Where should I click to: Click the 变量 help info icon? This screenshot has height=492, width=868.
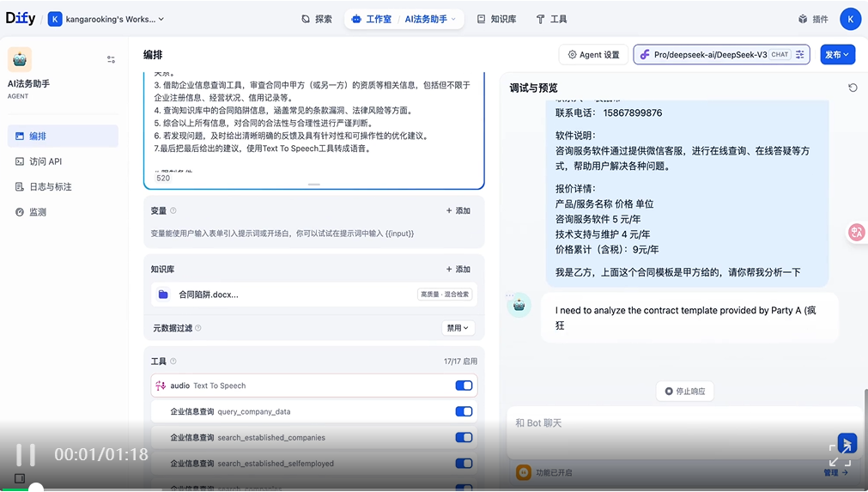pyautogui.click(x=173, y=211)
